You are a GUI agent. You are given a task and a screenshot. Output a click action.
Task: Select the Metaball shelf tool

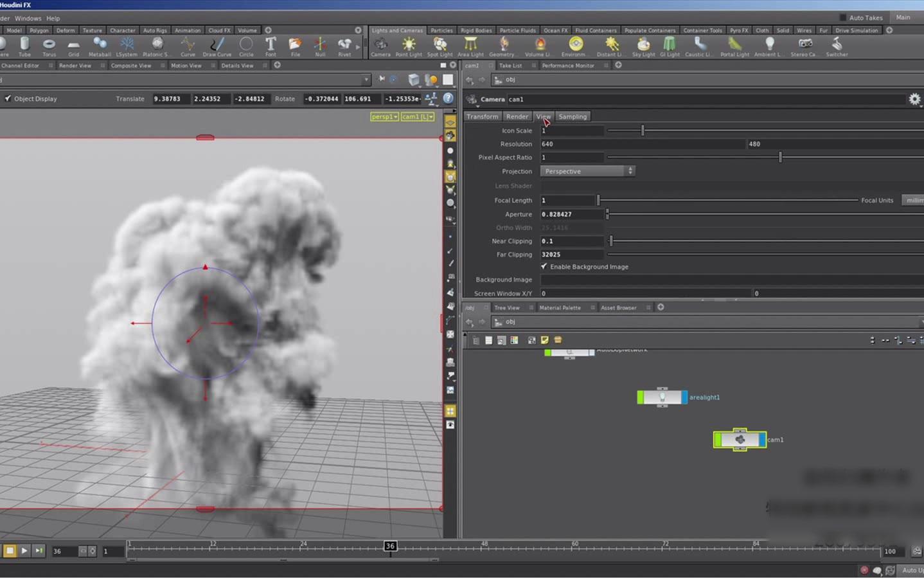tap(100, 46)
